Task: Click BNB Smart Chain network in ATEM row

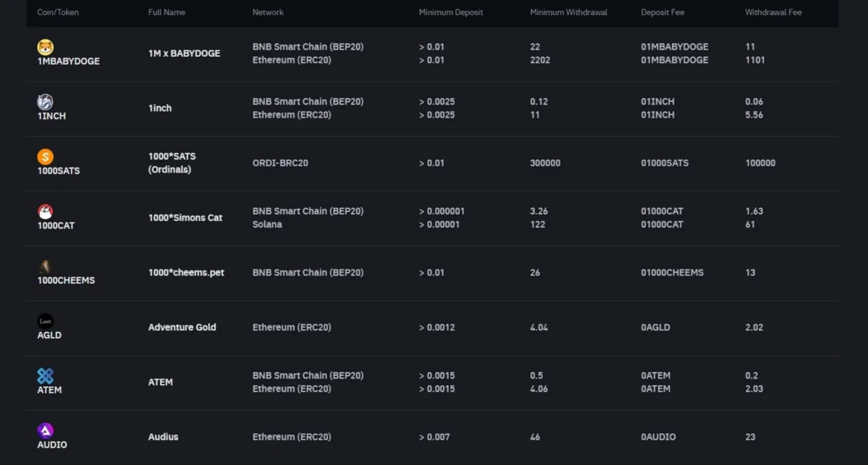Action: coord(308,375)
